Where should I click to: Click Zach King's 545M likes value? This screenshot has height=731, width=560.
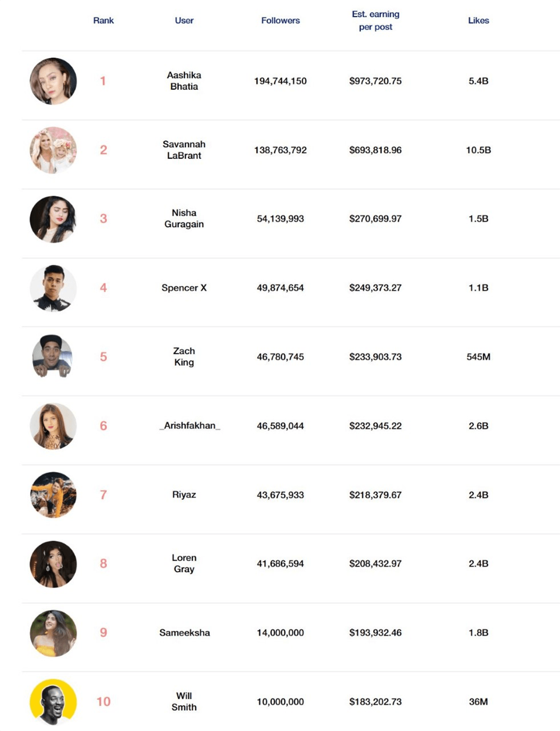coord(478,357)
